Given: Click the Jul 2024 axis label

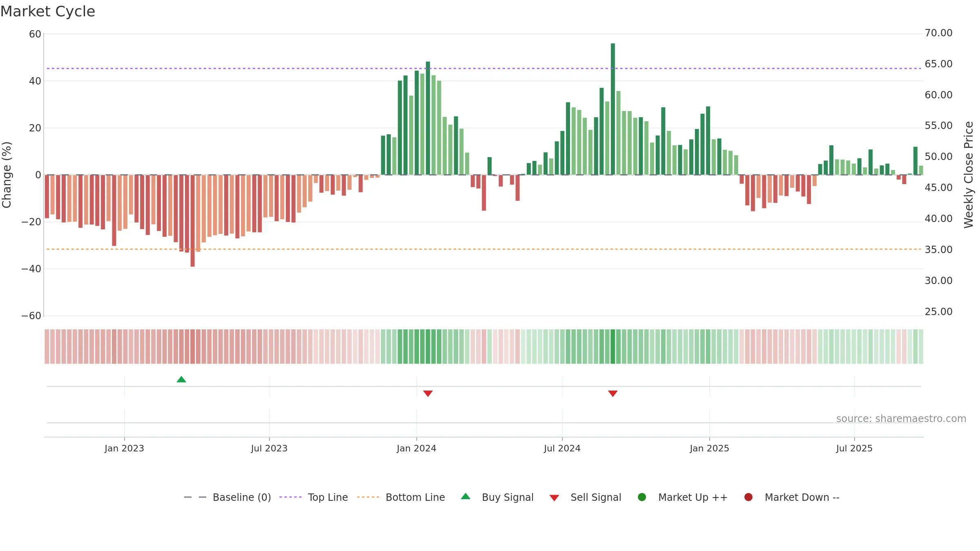Looking at the screenshot, I should pos(562,448).
